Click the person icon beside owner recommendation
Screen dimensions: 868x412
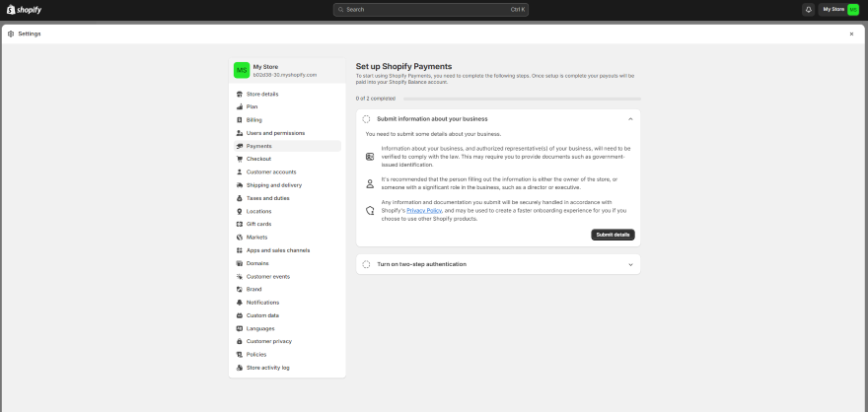[370, 183]
